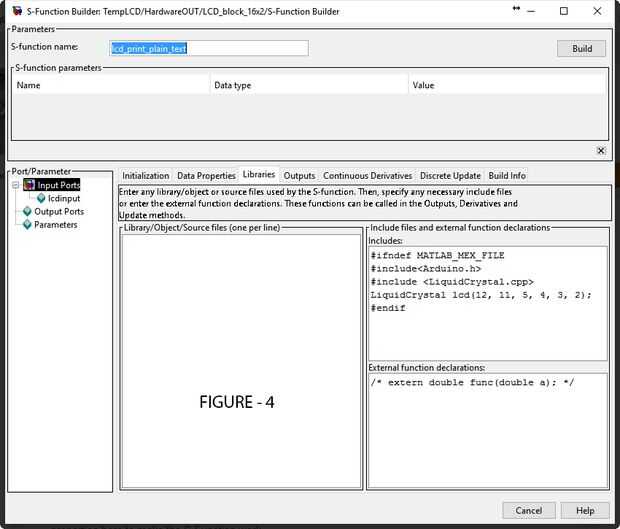Screen dimensions: 620x529
Task: Click the 'LiquidCrystal lcd(12, 11, 5, 4, 3, 2);' line
Action: coord(481,295)
